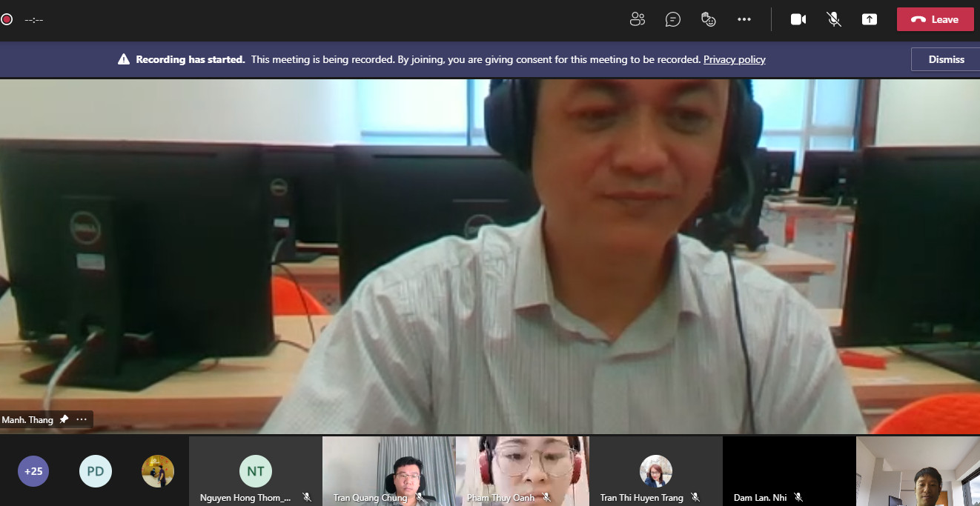Click the "Recording has started." text
This screenshot has width=980, height=506.
[191, 59]
